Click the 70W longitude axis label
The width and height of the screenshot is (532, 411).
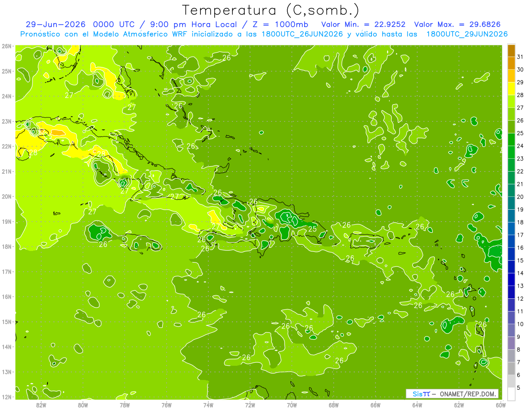292,405
